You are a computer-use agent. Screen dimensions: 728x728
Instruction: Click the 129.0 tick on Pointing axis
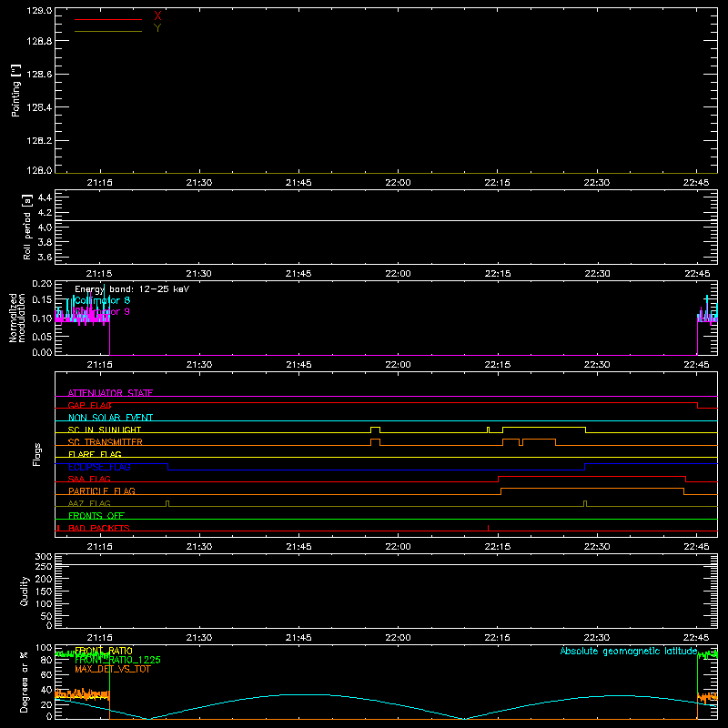tap(39, 11)
